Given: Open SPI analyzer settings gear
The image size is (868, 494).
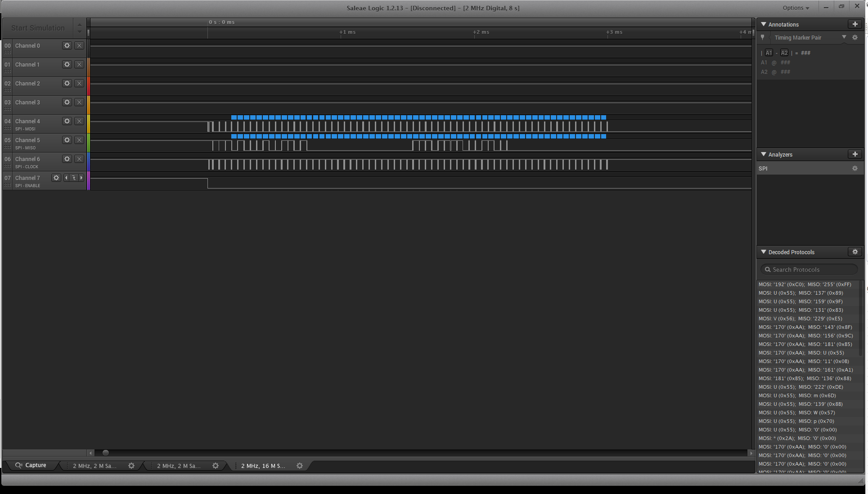Looking at the screenshot, I should coord(855,168).
